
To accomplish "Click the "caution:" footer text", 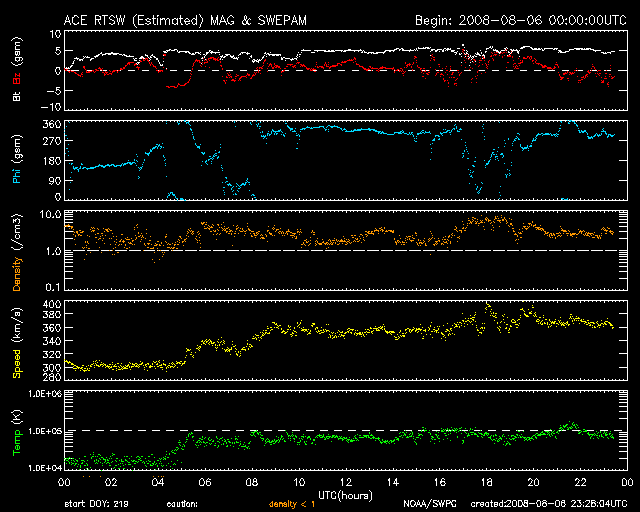I will click(182, 504).
